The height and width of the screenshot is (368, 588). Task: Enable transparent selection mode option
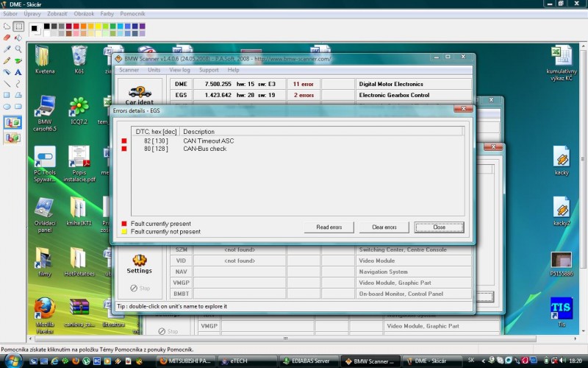point(12,138)
